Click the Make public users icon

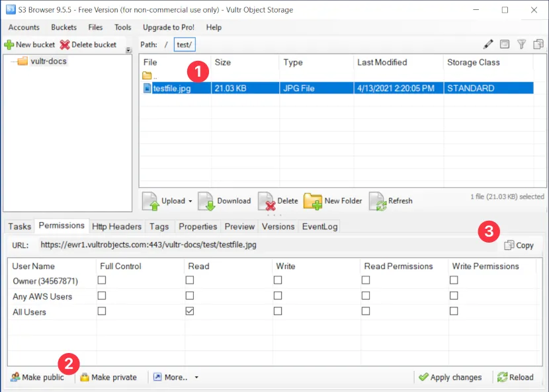tap(15, 377)
